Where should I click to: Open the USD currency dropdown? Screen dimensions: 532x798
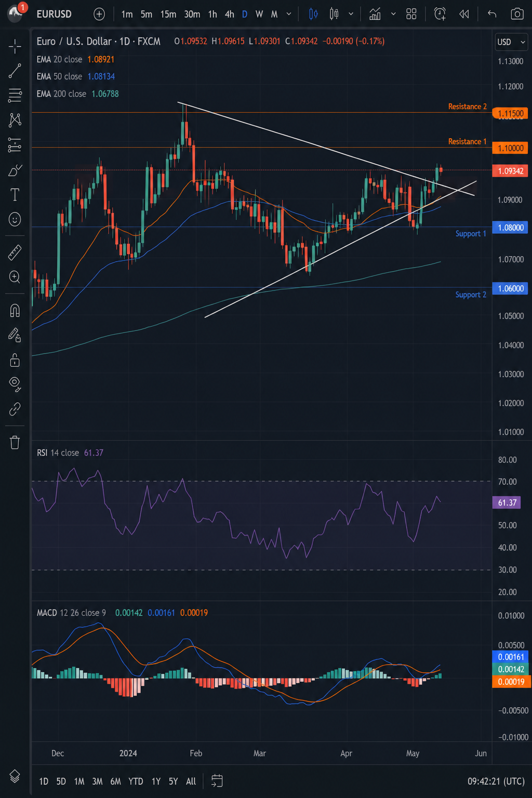[512, 42]
